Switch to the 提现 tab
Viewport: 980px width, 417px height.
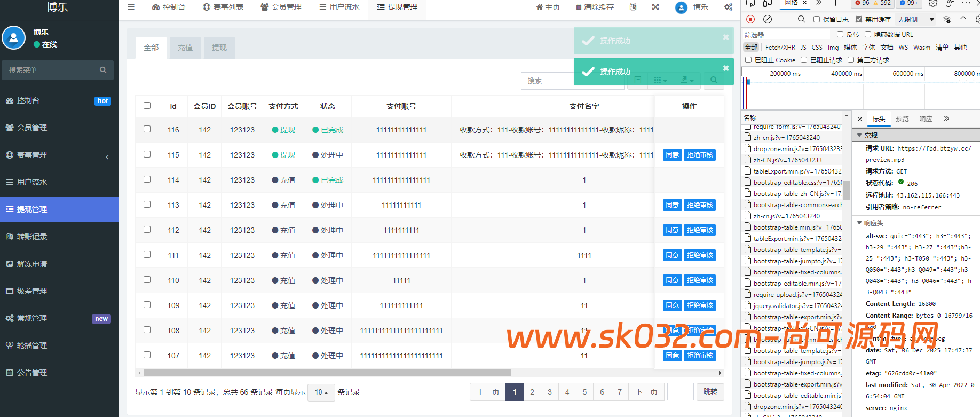point(219,48)
